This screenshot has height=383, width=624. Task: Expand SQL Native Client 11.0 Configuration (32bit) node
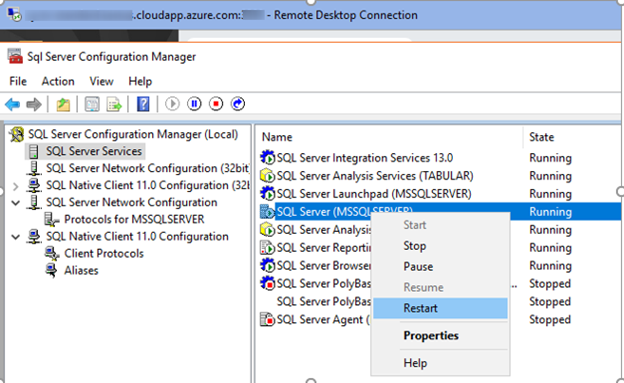point(16,186)
